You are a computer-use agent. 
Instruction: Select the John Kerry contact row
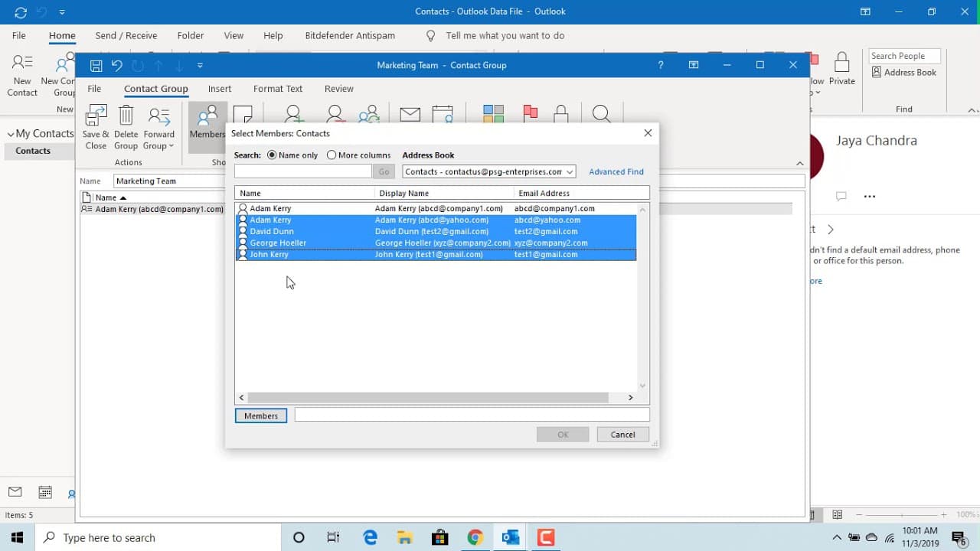click(436, 254)
